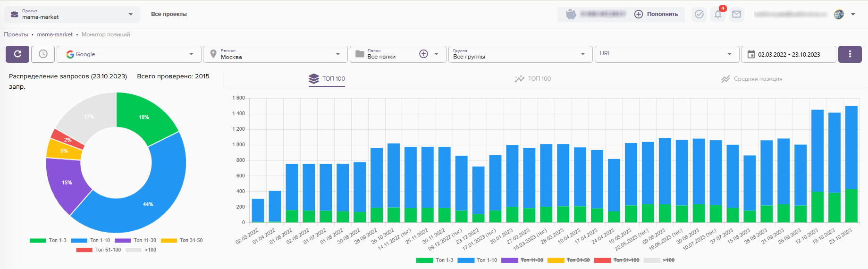
Task: Expand the Группа Все группы dropdown
Action: (x=520, y=54)
